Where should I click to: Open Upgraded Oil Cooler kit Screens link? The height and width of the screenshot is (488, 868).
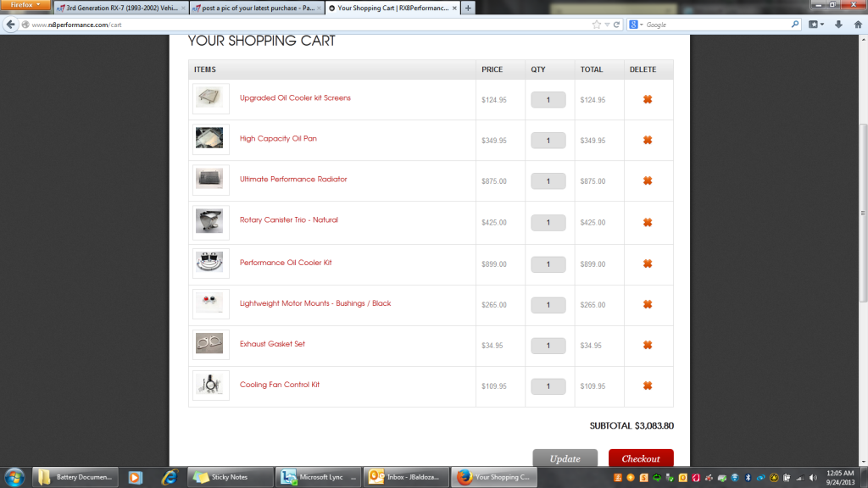tap(295, 98)
